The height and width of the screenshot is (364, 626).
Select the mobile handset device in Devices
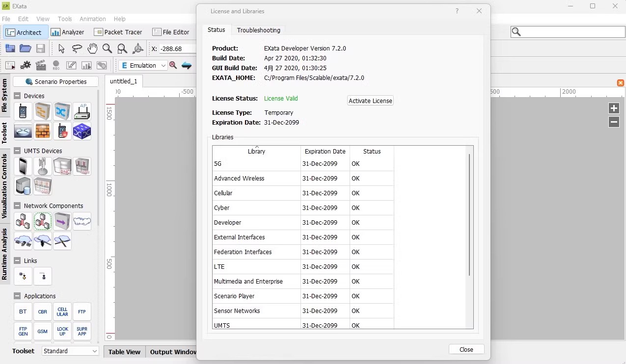click(23, 111)
